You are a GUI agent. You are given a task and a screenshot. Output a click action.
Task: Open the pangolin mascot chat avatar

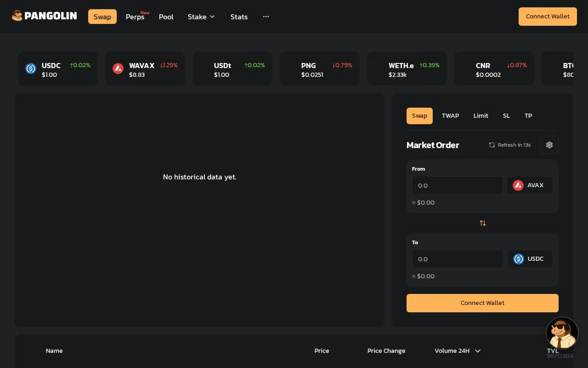(562, 333)
